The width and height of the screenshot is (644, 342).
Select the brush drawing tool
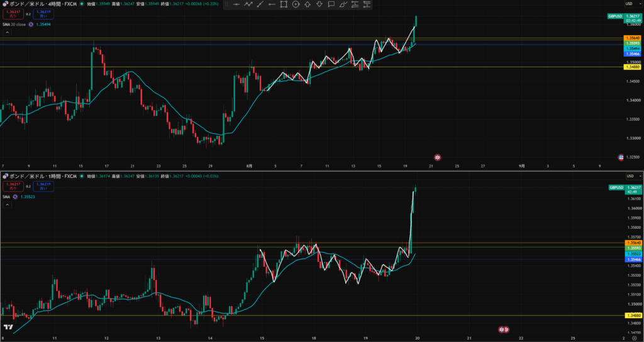pos(343,4)
